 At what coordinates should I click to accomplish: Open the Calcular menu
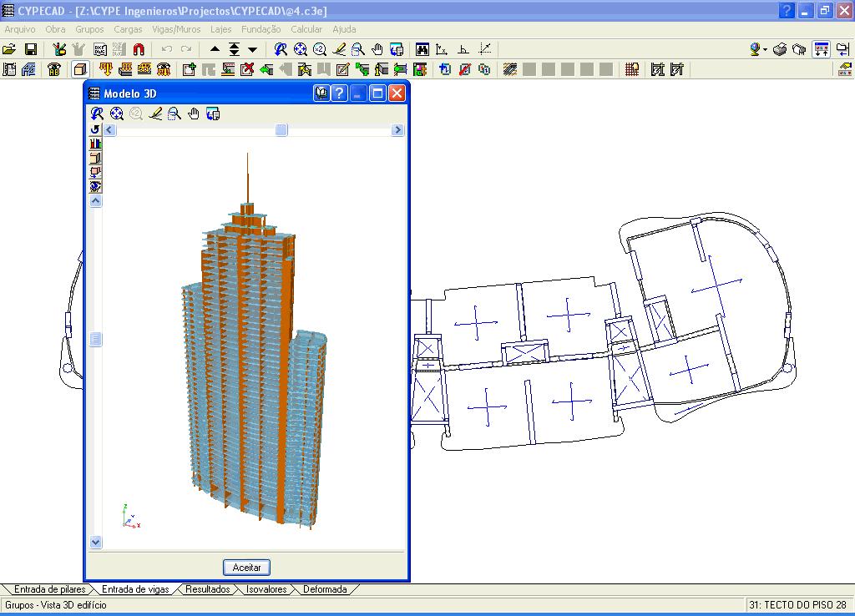pyautogui.click(x=306, y=29)
